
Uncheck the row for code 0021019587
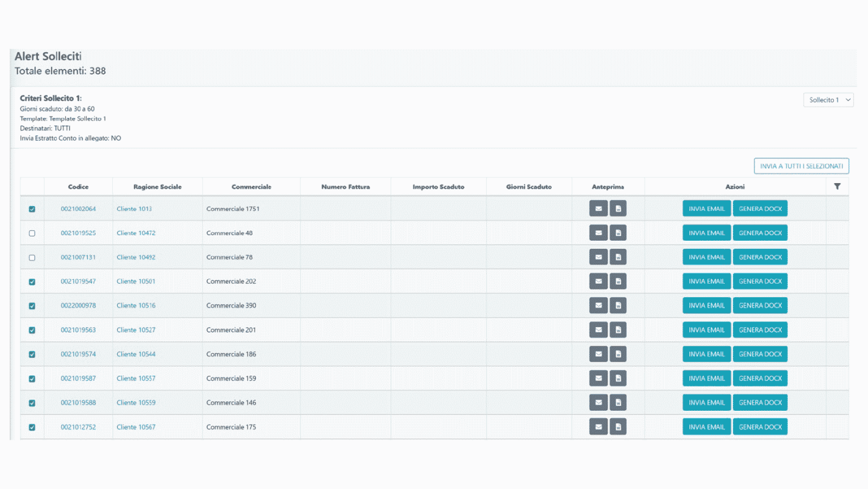click(x=32, y=379)
